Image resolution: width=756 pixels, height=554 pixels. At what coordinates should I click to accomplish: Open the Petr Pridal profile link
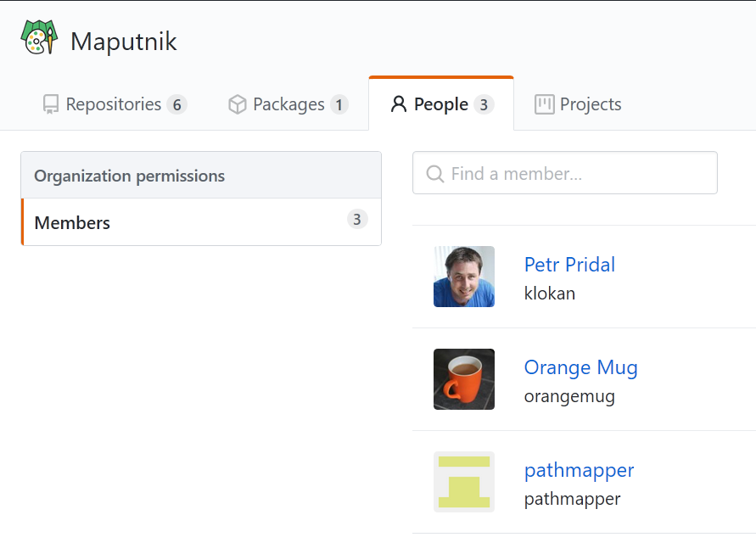569,264
